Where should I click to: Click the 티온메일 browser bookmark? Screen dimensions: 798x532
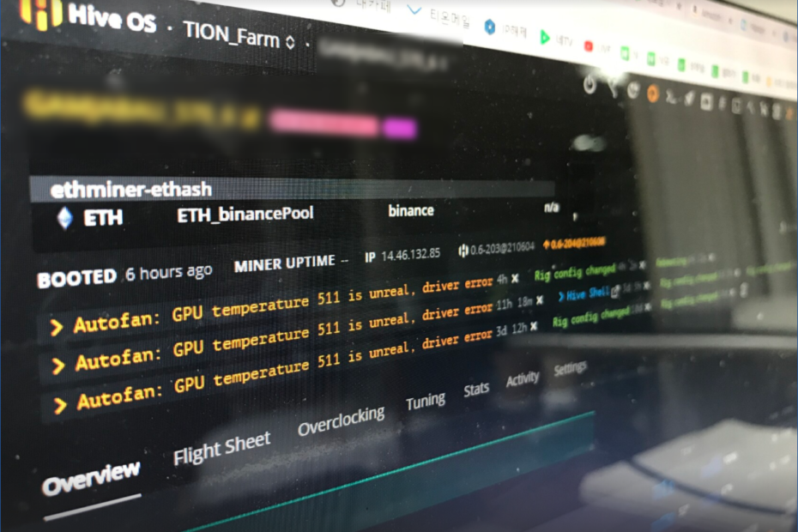click(450, 17)
